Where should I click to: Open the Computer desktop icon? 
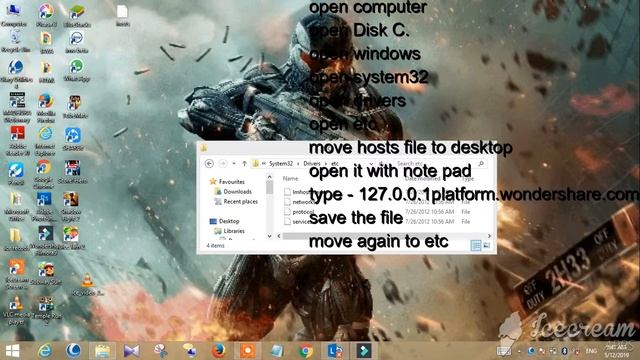(14, 15)
